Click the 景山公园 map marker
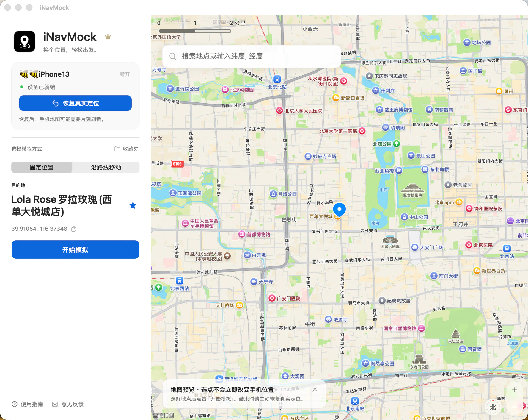 411,155
